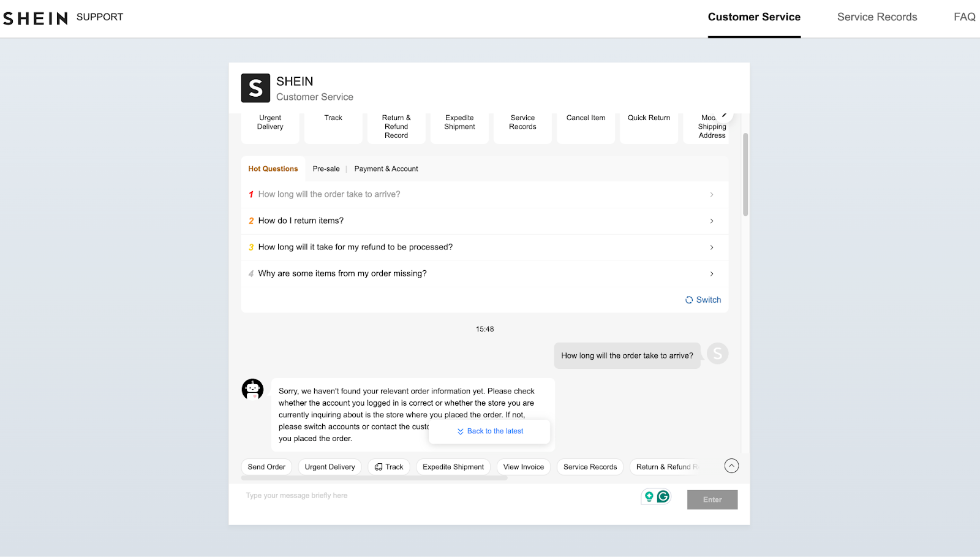This screenshot has height=557, width=980.
Task: Click the SHEIN logo in the top navbar
Action: 35,18
